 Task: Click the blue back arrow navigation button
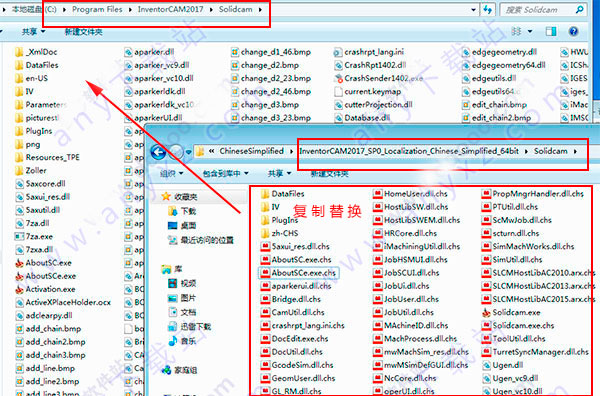point(158,152)
